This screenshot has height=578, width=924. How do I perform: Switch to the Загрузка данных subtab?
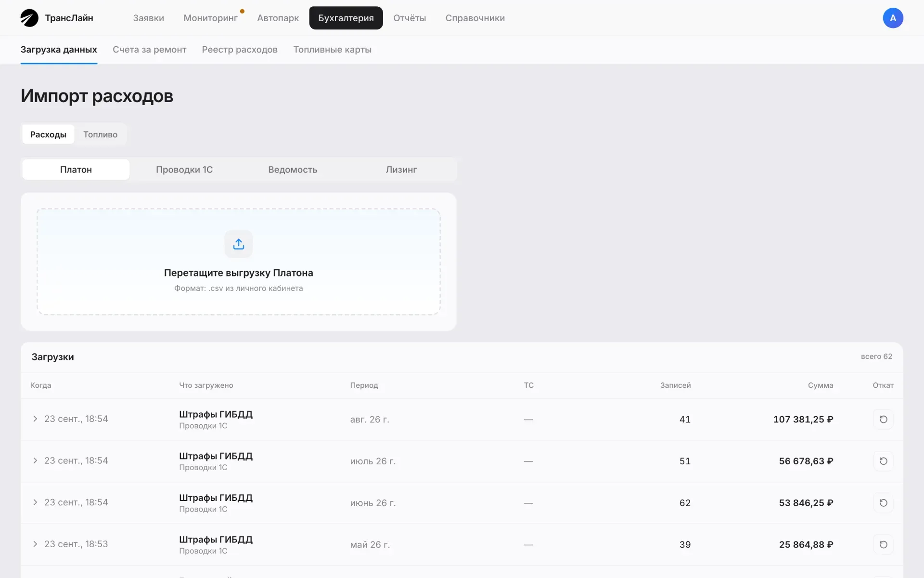[x=59, y=50]
